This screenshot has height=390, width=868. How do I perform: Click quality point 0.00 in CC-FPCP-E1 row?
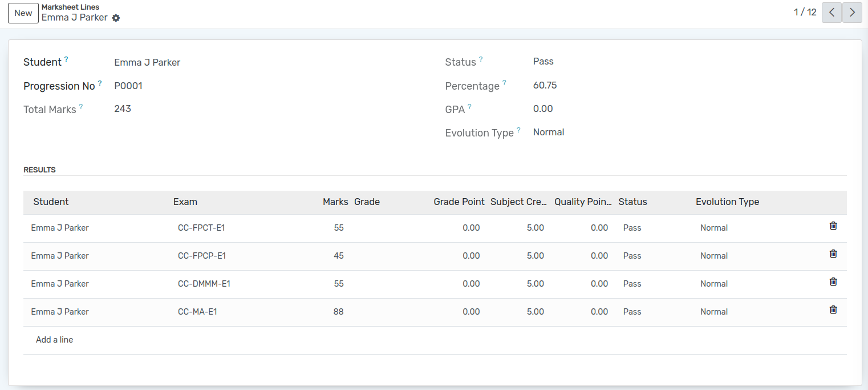coord(599,256)
